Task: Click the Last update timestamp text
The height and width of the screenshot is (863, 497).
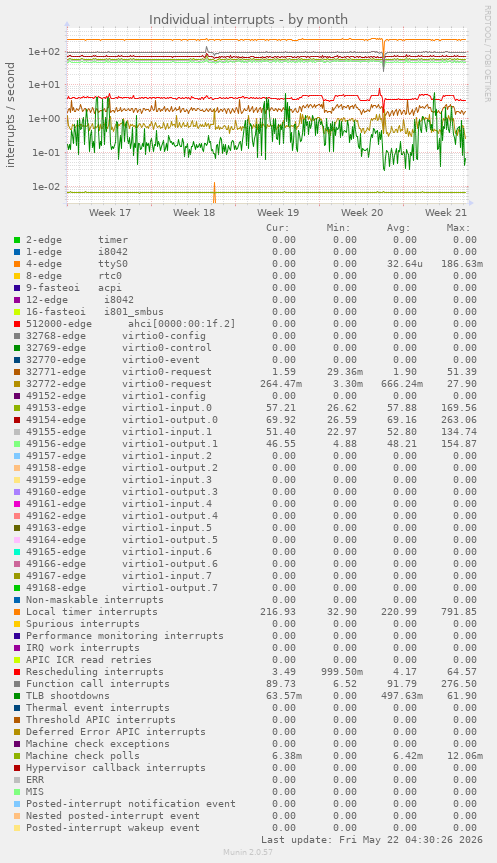Action: [372, 840]
